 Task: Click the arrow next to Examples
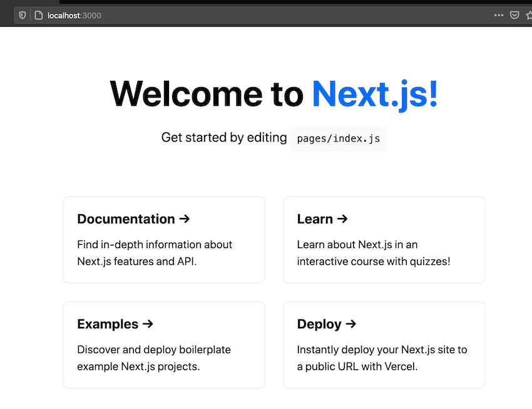[x=148, y=324]
